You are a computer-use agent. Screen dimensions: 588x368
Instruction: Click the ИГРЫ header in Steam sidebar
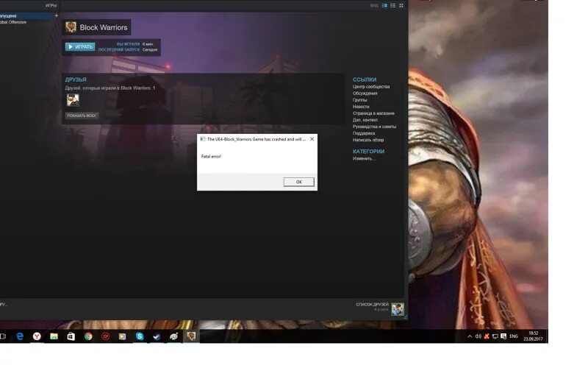click(x=51, y=6)
